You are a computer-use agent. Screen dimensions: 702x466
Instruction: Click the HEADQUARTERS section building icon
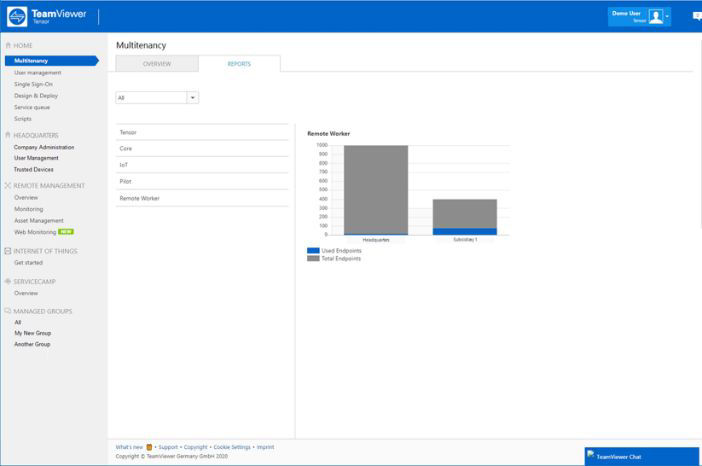(x=8, y=135)
